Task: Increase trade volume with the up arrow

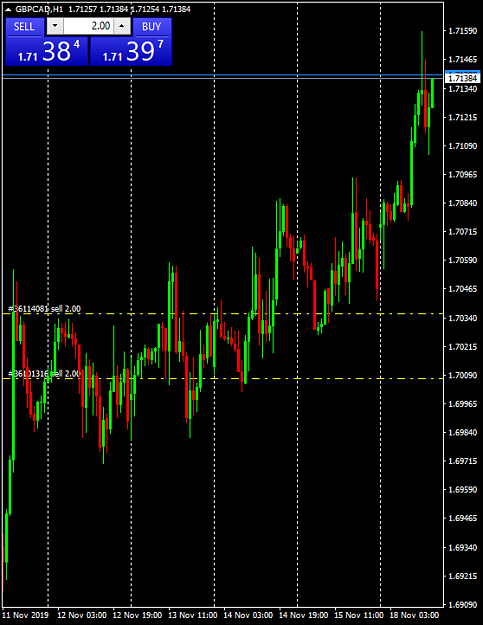Action: (122, 27)
